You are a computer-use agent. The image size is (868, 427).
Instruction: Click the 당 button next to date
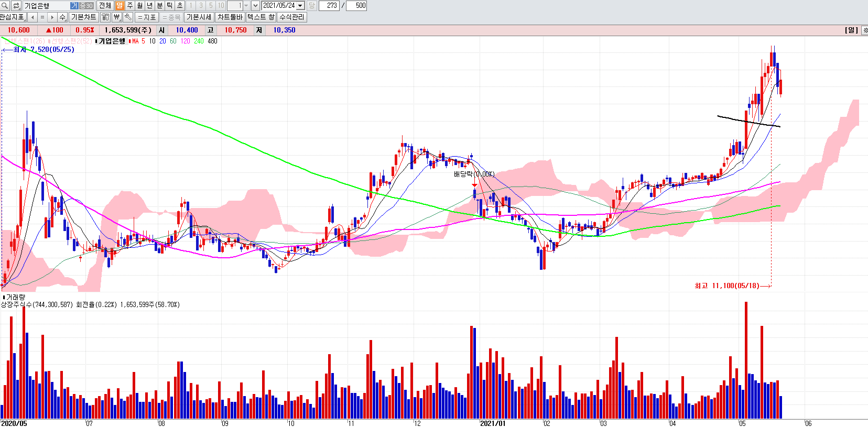[x=311, y=6]
